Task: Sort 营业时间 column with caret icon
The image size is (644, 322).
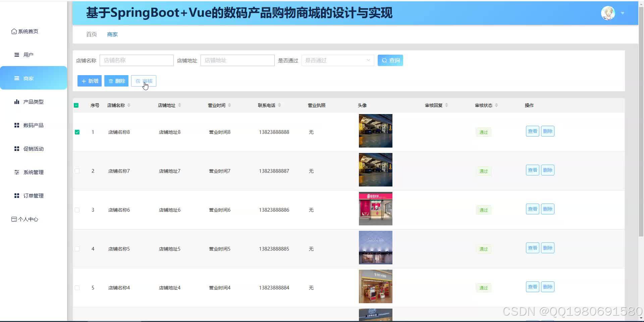Action: 229,105
